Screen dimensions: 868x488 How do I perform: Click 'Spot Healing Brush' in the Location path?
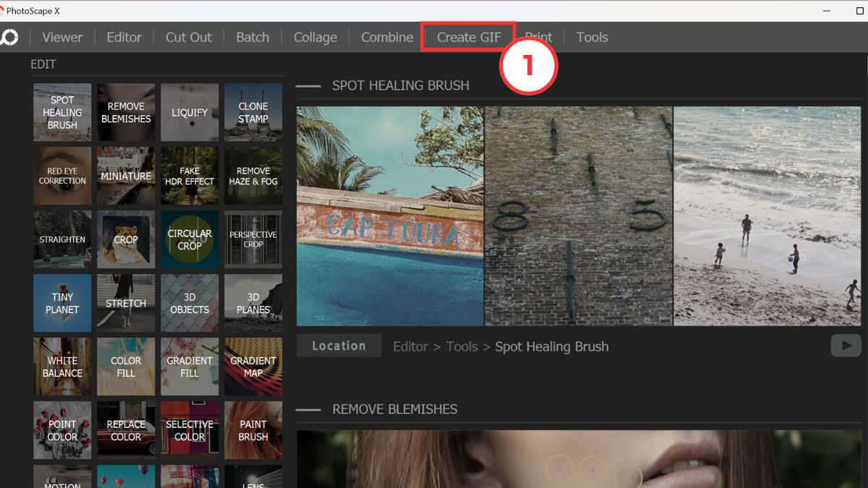coord(552,347)
